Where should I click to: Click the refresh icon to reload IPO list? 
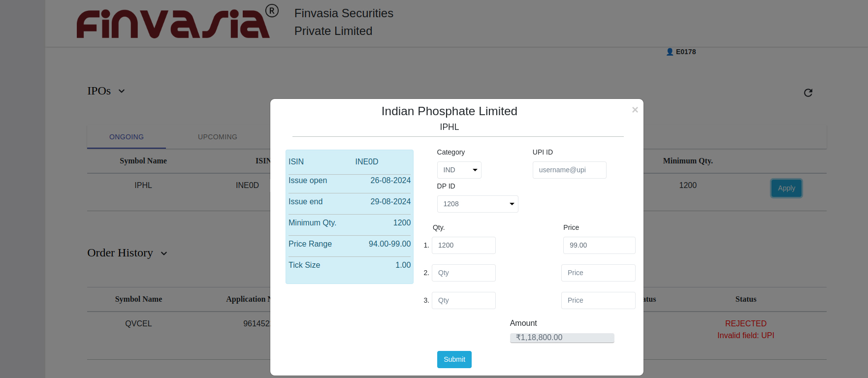coord(808,93)
